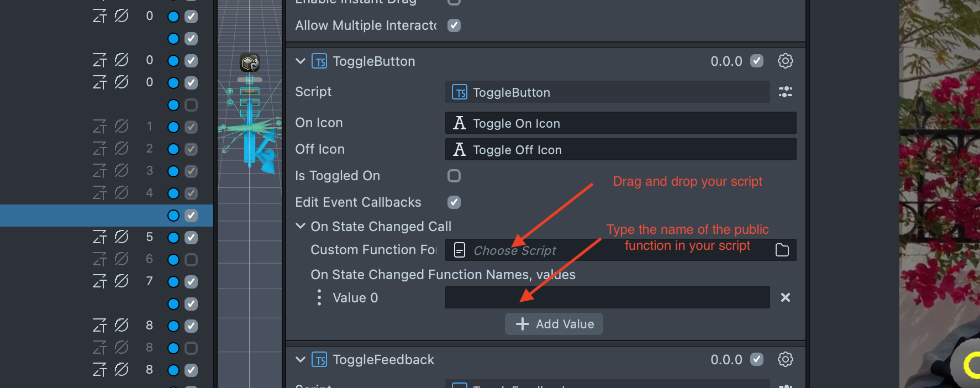Viewport: 980px width, 388px height.
Task: Collapse the ToggleFeedback component section
Action: click(x=301, y=359)
